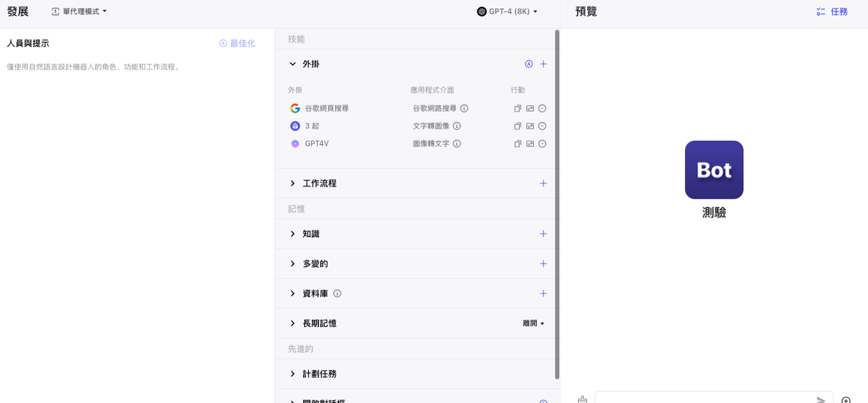This screenshot has height=403, width=868.
Task: Click the Bot avatar thumbnail in the preview
Action: click(714, 170)
